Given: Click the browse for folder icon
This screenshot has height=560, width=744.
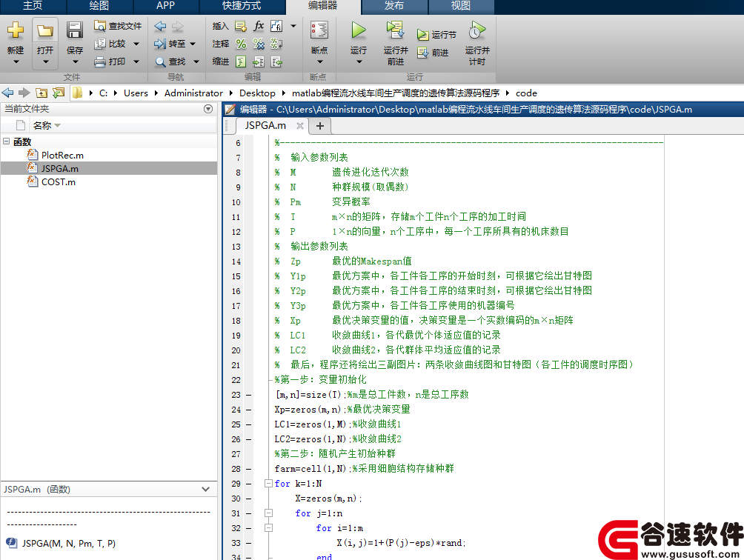Looking at the screenshot, I should 59,93.
